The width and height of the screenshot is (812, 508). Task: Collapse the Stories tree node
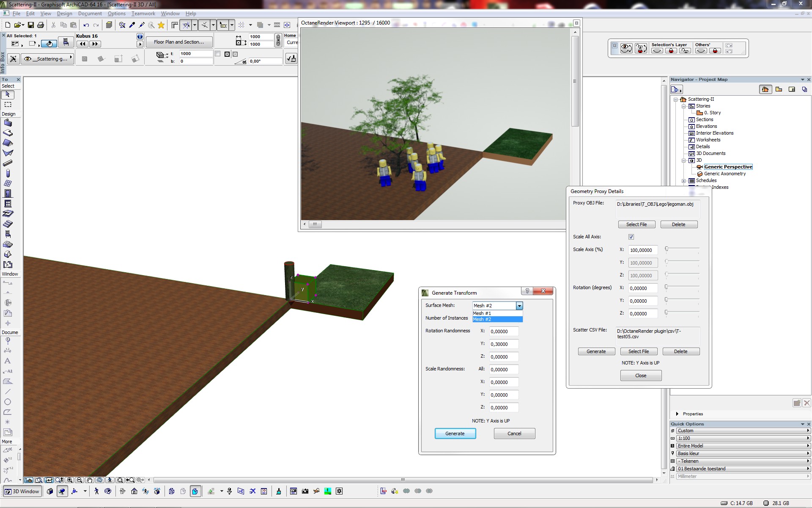pyautogui.click(x=683, y=106)
